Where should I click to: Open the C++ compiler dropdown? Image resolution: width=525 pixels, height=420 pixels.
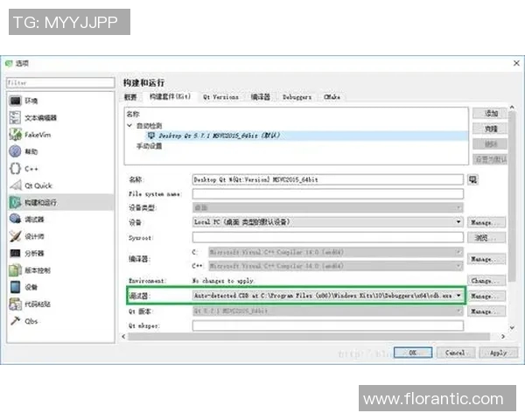[x=336, y=266]
